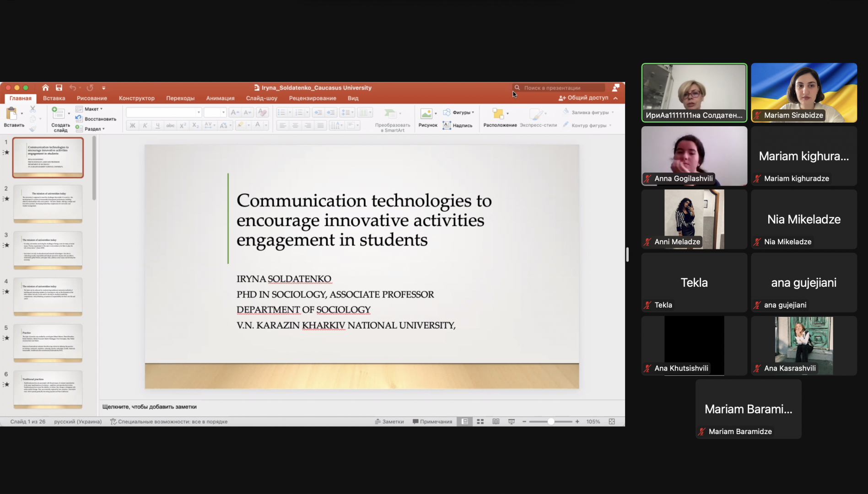Open the Примечания comments pane
This screenshot has width=868, height=494.
click(432, 422)
